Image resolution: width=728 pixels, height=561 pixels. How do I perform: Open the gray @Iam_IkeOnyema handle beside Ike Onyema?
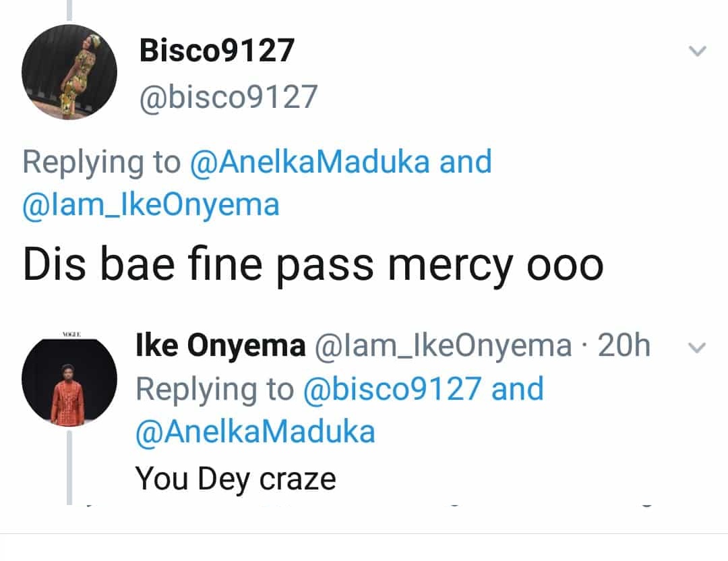pyautogui.click(x=442, y=347)
